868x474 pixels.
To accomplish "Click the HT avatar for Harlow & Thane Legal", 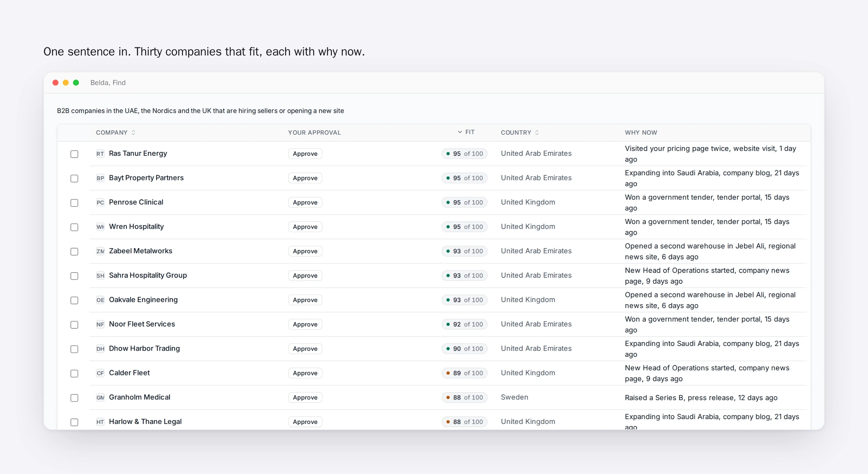I will (x=100, y=422).
